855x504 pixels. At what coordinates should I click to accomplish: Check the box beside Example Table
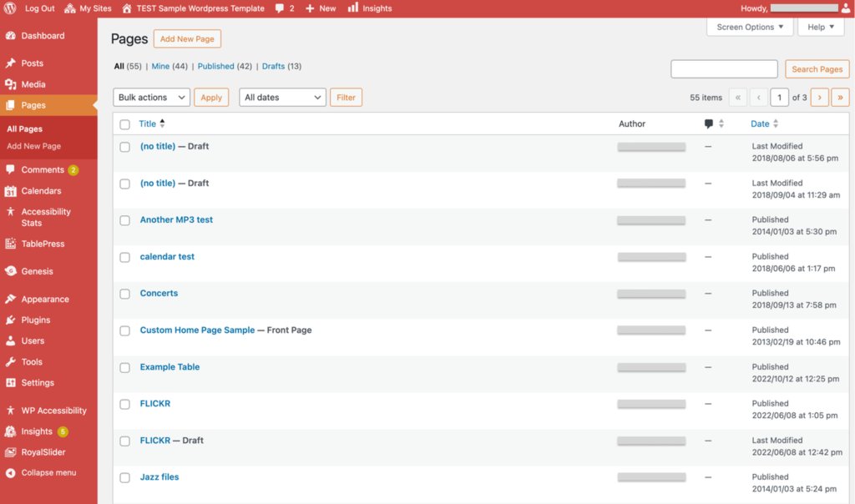pyautogui.click(x=124, y=367)
